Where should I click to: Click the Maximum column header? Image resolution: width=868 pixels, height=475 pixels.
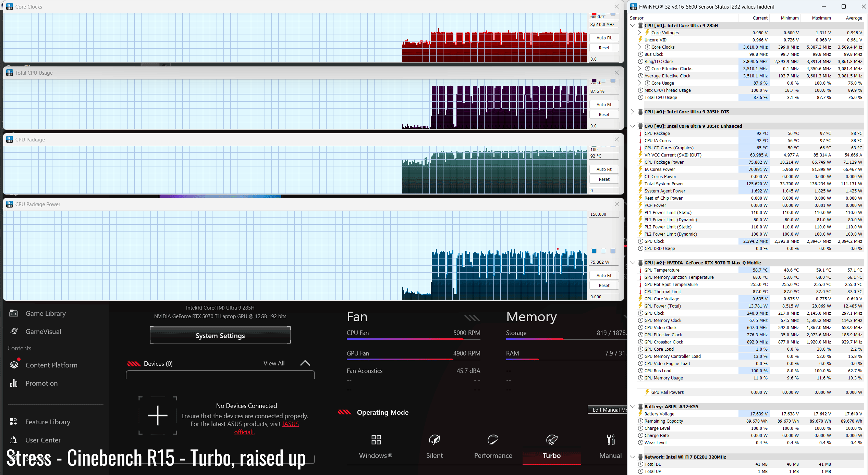pos(817,18)
